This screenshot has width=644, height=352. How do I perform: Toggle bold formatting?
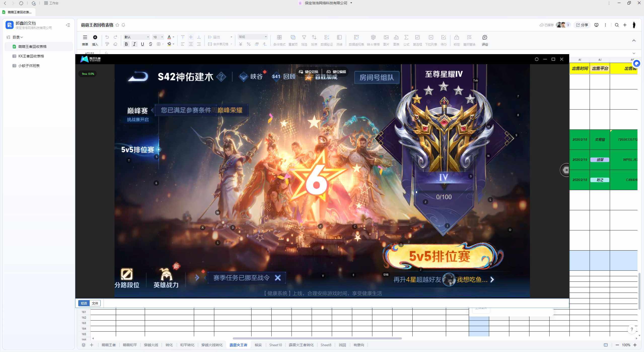click(x=126, y=44)
